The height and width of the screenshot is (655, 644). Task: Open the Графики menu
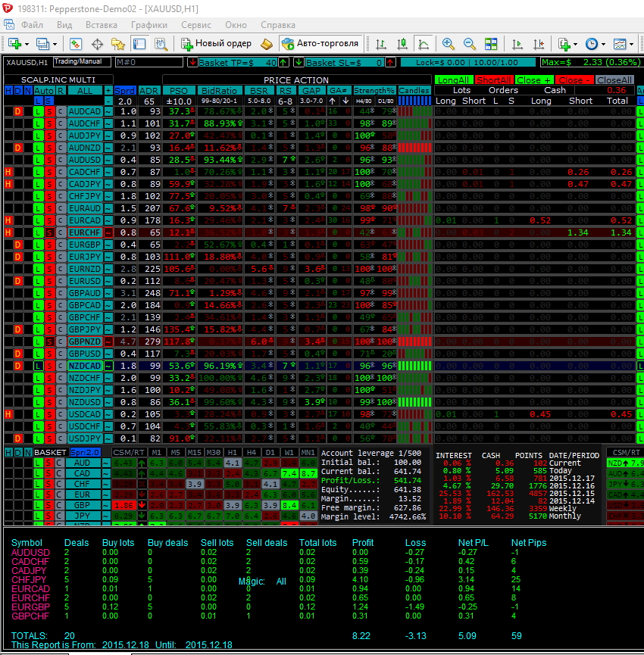tap(149, 25)
